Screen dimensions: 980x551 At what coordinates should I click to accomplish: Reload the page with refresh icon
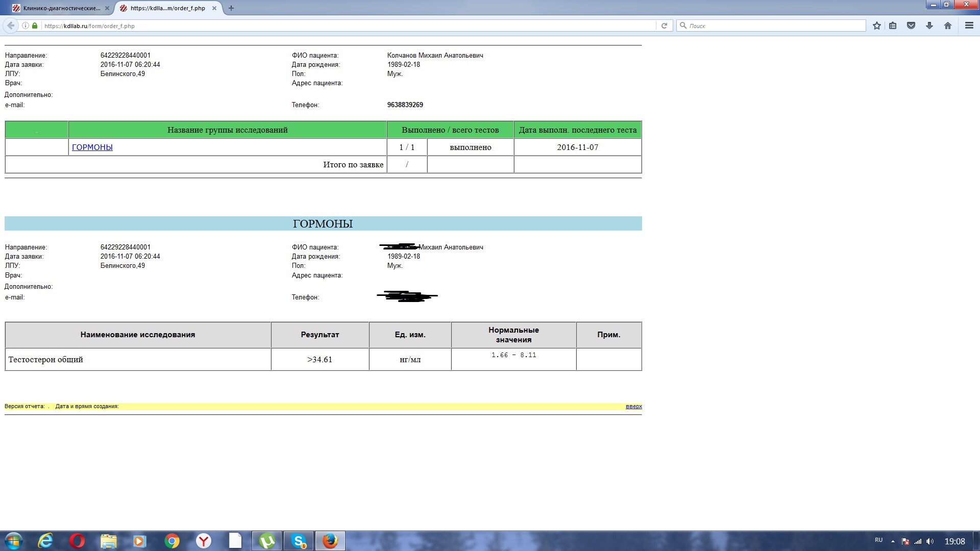(x=664, y=26)
